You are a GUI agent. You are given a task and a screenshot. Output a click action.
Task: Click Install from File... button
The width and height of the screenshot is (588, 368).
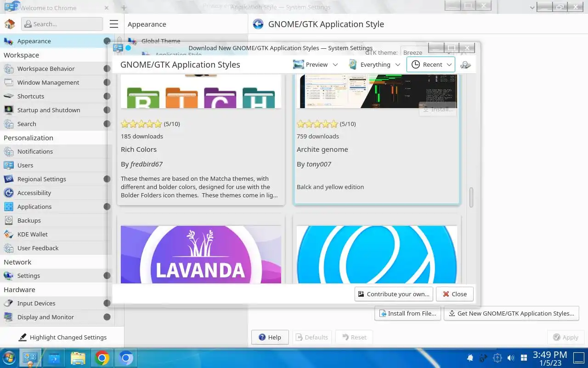pyautogui.click(x=408, y=313)
